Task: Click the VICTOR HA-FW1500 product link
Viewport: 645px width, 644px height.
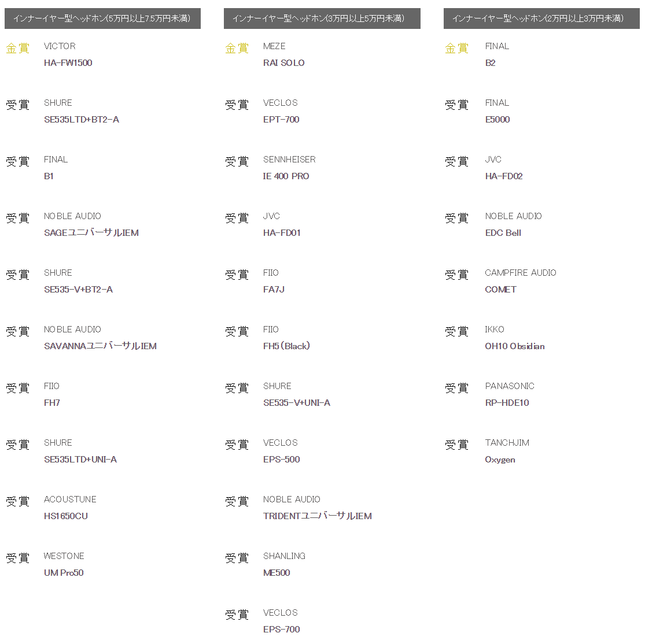Action: (68, 63)
